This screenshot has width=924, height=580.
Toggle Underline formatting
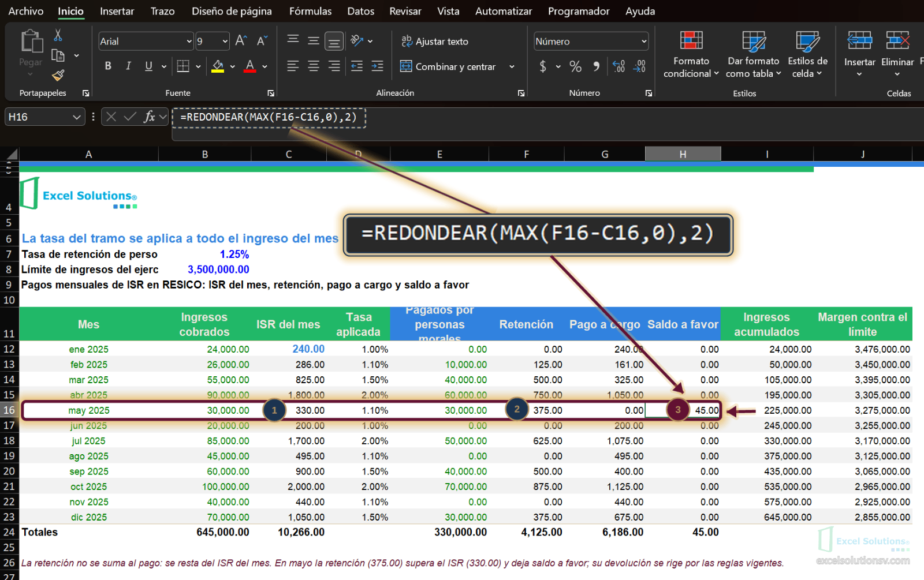point(148,66)
